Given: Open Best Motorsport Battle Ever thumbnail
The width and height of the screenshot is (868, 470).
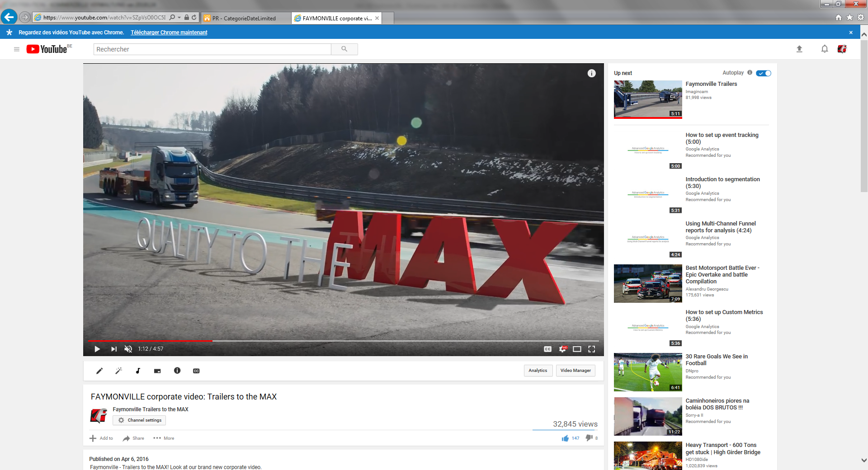Looking at the screenshot, I should point(648,283).
